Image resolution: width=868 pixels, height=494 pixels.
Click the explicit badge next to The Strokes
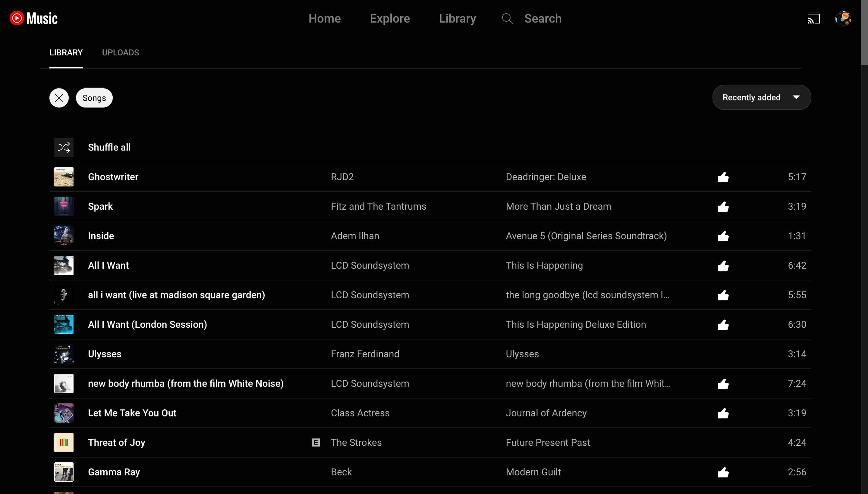click(x=315, y=442)
